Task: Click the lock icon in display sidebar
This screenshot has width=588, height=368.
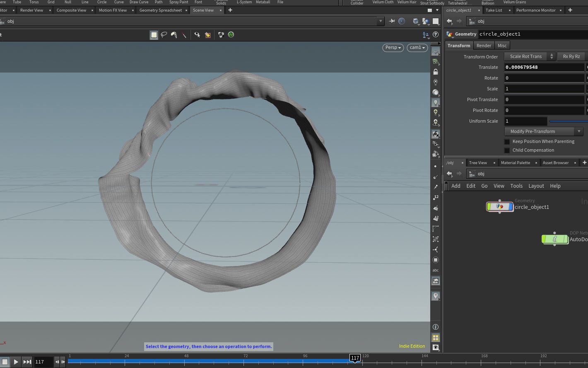Action: click(x=435, y=72)
